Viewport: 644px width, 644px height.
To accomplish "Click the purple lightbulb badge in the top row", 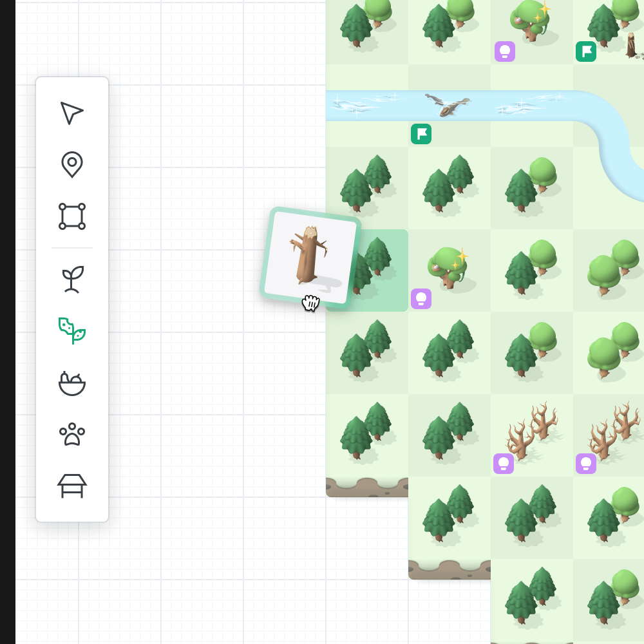I will click(x=505, y=52).
